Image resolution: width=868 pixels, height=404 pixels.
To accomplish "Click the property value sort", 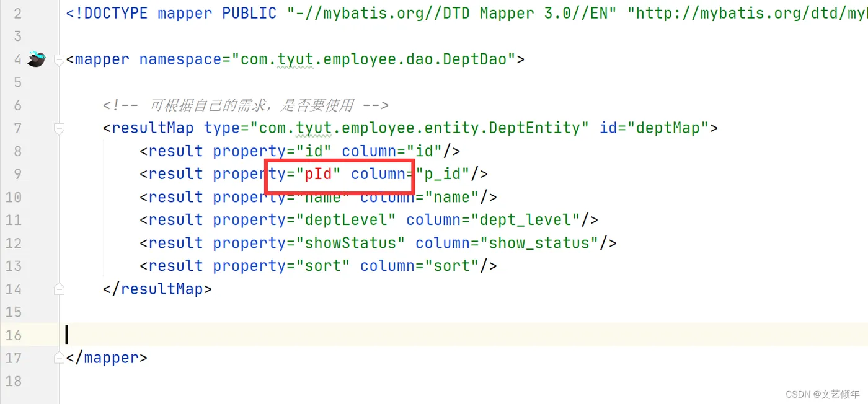I will tap(322, 266).
